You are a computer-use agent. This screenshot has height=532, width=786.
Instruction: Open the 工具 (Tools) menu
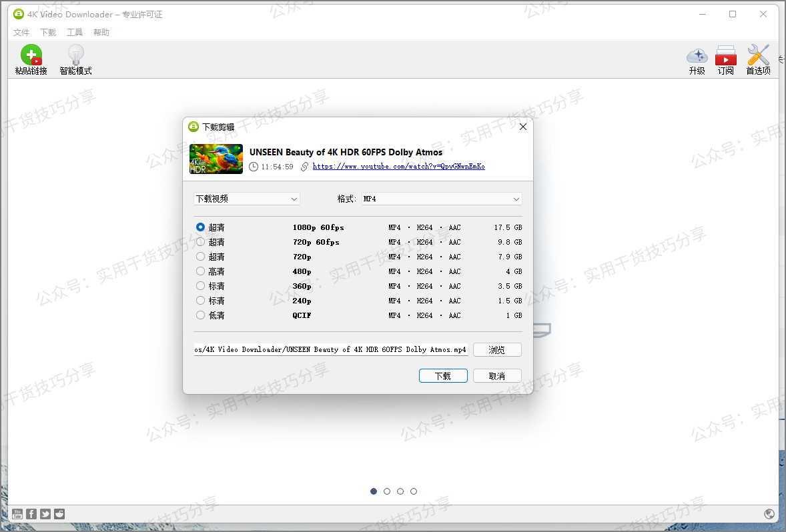point(75,32)
